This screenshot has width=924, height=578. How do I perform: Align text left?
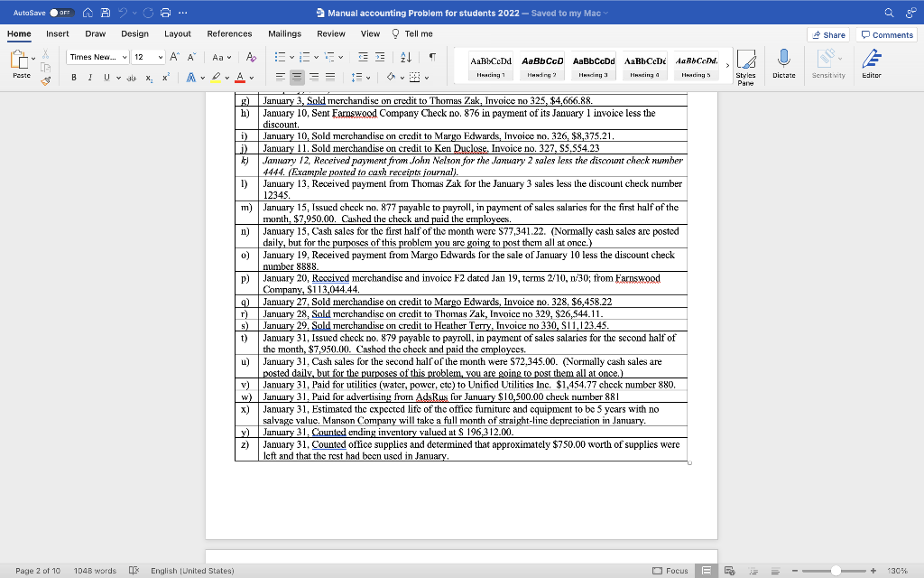[x=281, y=78]
